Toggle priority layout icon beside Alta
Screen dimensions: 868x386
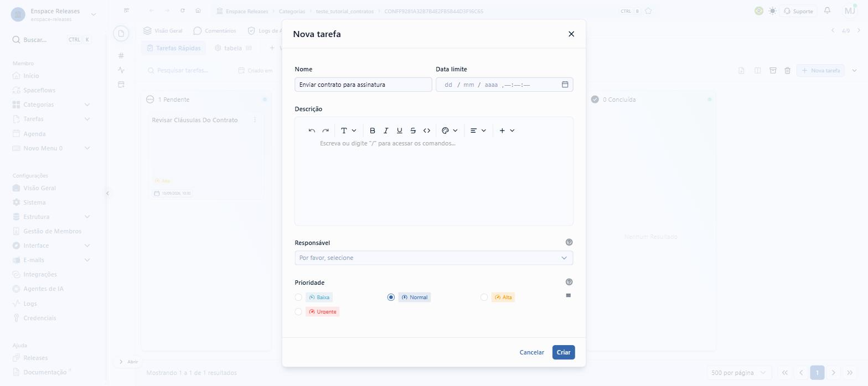click(568, 295)
